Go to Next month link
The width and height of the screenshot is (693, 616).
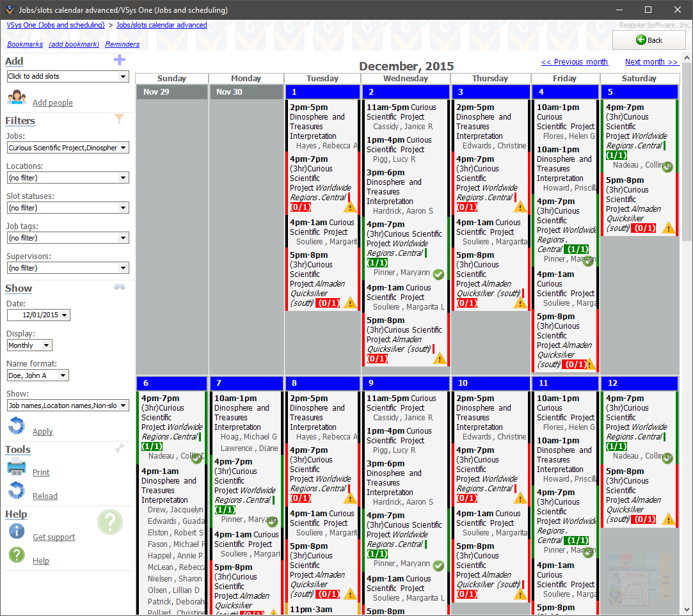pos(651,62)
